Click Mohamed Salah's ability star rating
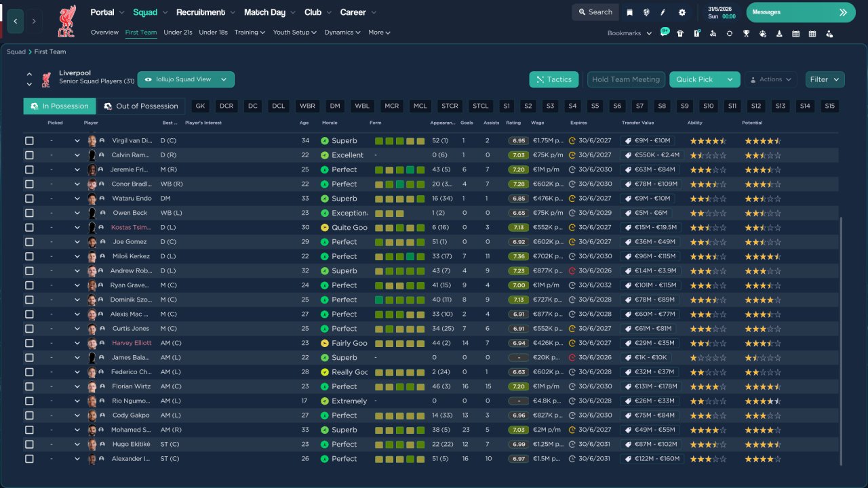Image resolution: width=868 pixels, height=488 pixels. coord(708,430)
